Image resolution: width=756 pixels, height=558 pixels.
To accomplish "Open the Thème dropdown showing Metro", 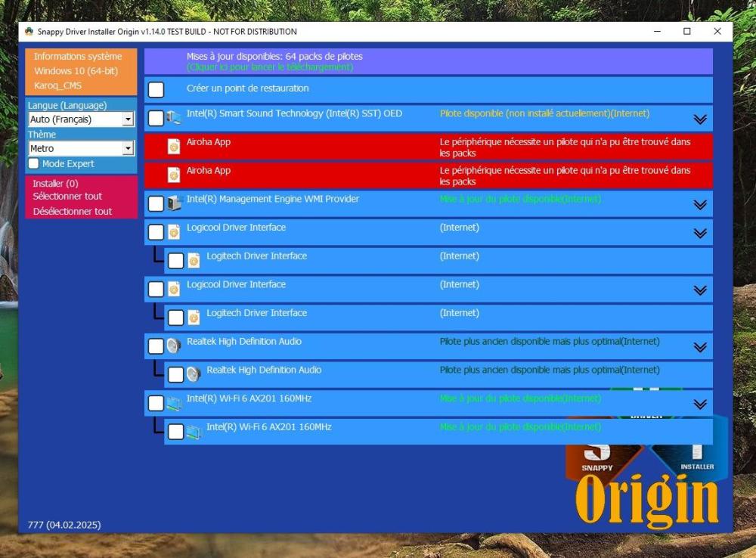I will pyautogui.click(x=81, y=148).
